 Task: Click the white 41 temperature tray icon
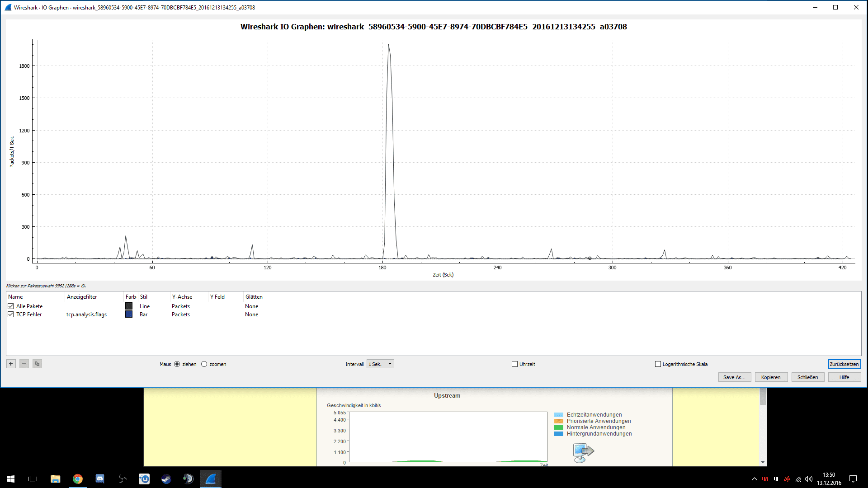tap(776, 479)
